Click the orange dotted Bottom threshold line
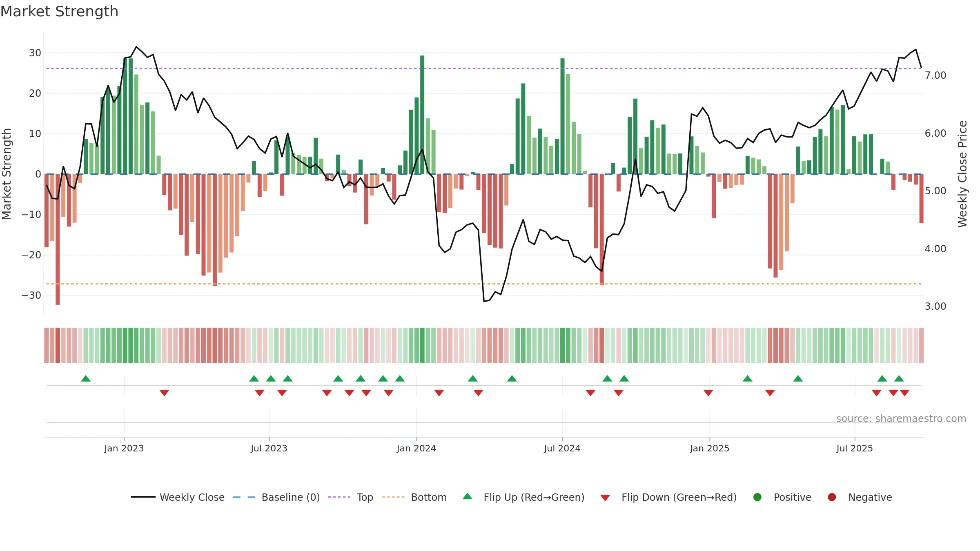This screenshot has width=980, height=551. pyautogui.click(x=484, y=284)
